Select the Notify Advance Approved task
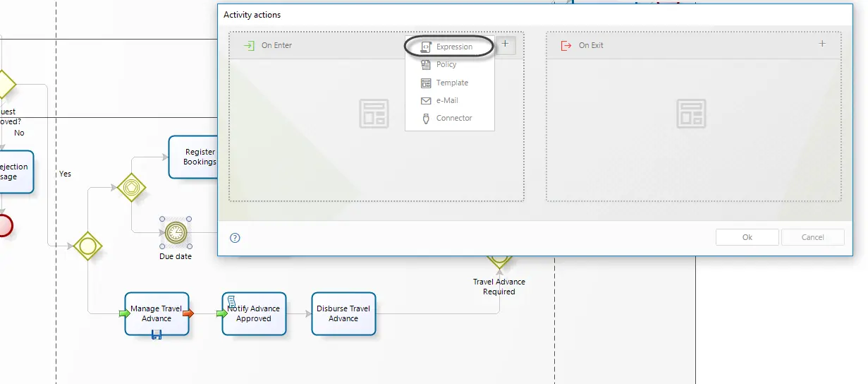 (254, 313)
